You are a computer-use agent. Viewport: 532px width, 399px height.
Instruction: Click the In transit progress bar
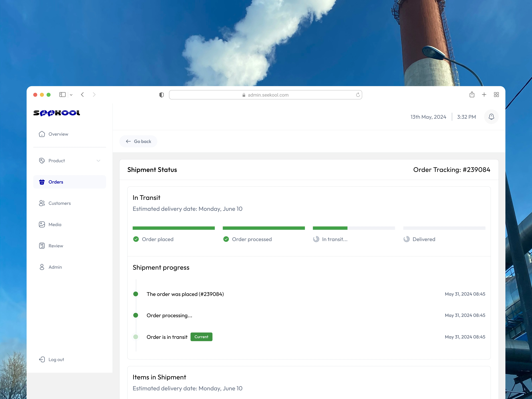pyautogui.click(x=354, y=228)
